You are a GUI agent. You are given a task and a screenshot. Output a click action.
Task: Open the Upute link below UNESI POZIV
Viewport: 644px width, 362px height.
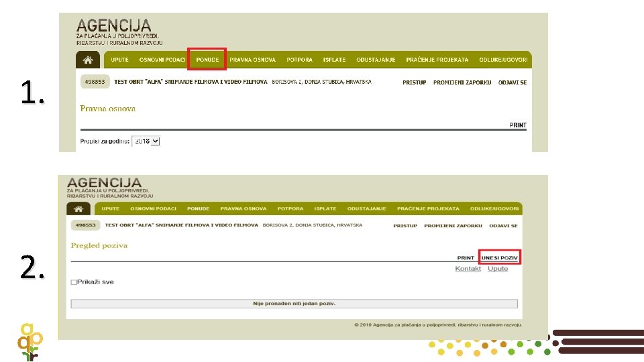tap(498, 269)
